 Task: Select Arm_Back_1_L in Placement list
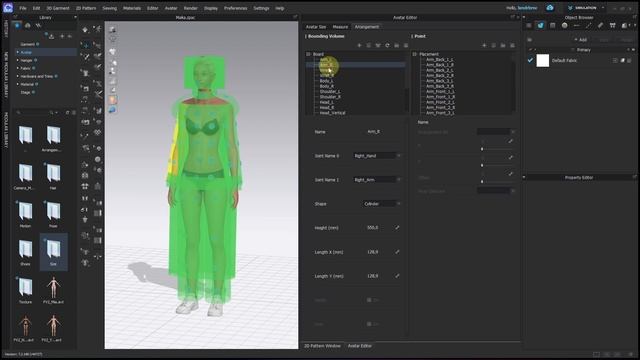(439, 60)
